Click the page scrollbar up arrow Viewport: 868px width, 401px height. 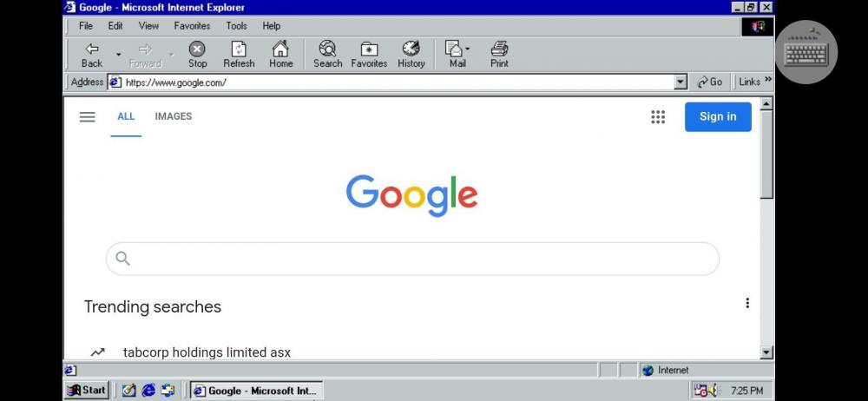point(766,103)
